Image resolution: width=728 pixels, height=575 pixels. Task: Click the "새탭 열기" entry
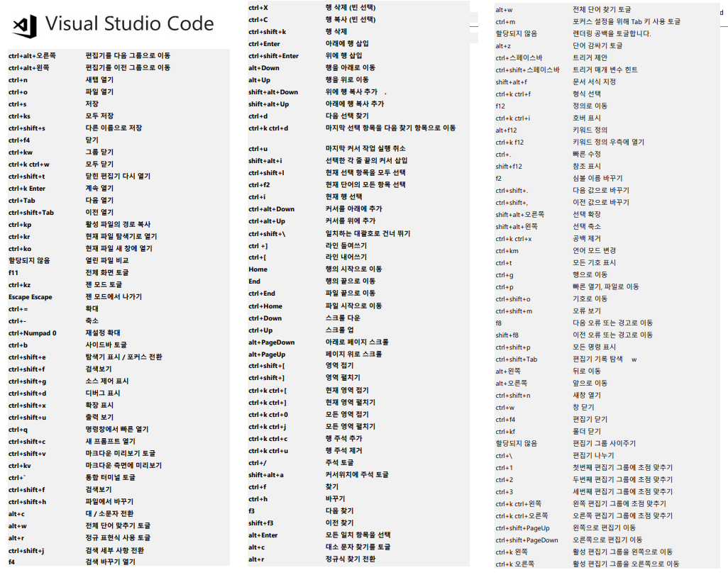[99, 79]
